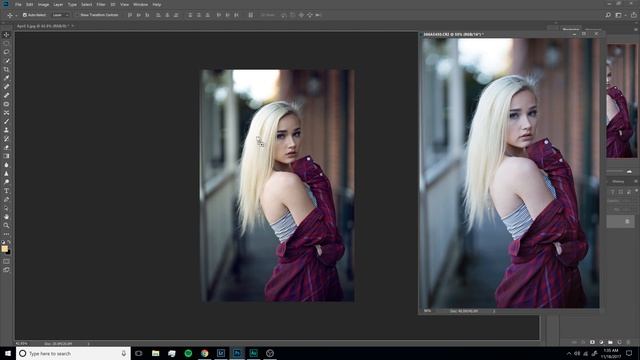Select the Lasso tool
640x360 pixels.
(x=6, y=52)
